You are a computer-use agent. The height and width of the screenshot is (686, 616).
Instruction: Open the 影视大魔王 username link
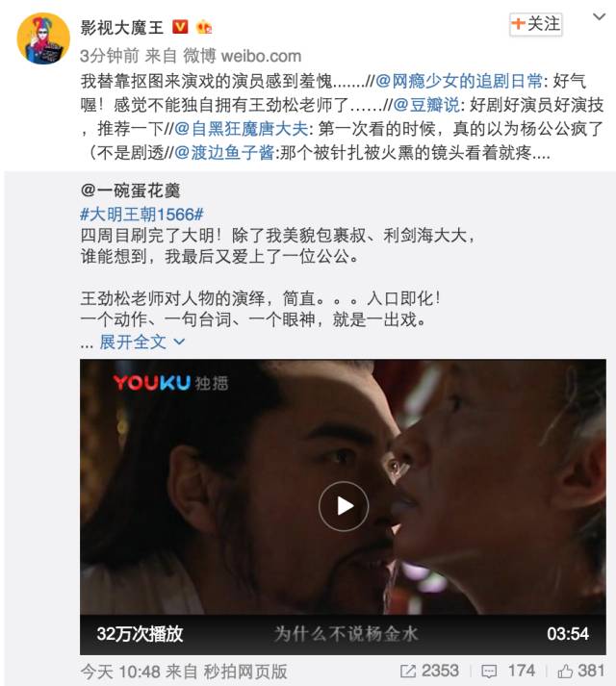click(x=121, y=27)
